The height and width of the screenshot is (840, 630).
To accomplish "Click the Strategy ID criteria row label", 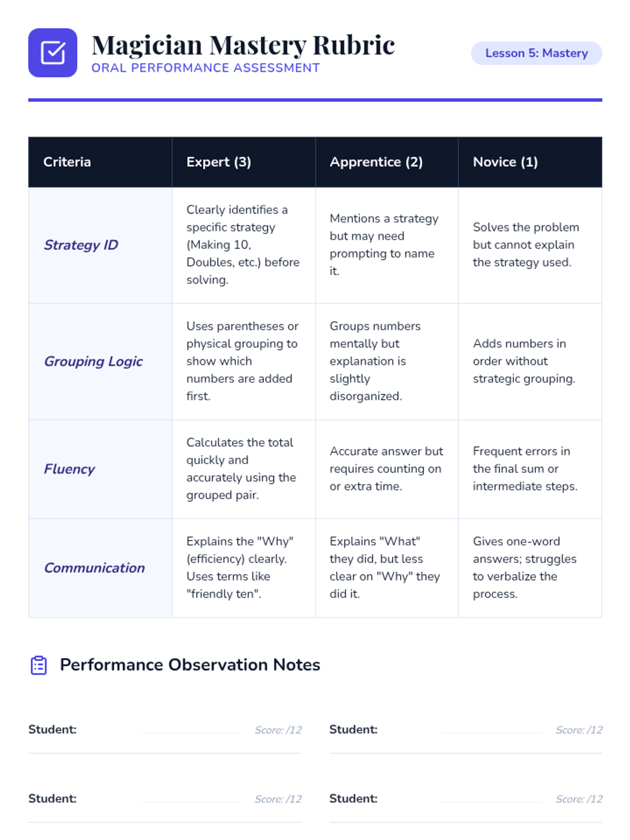I will point(81,245).
